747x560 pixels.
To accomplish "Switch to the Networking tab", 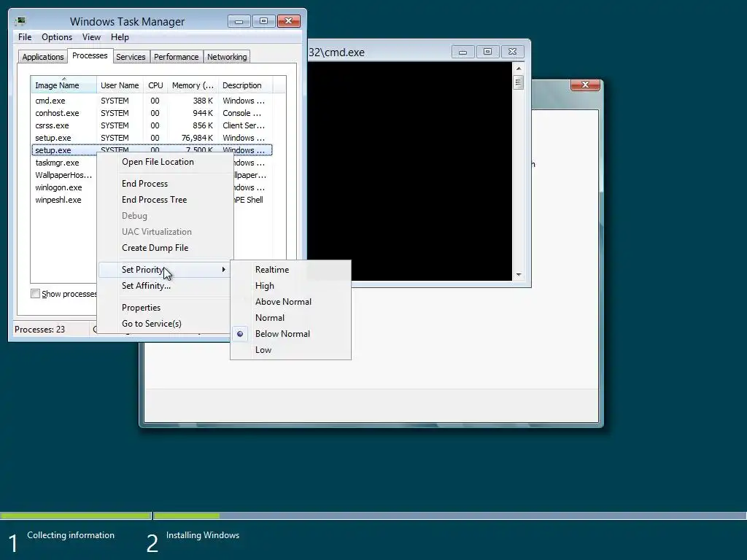I will 227,57.
